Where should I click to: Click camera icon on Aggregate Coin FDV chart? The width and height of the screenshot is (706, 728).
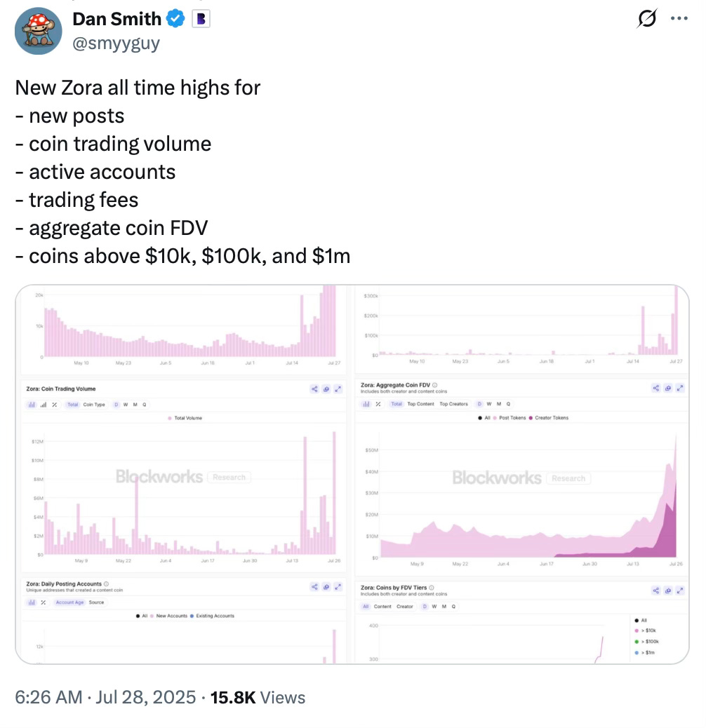[668, 388]
